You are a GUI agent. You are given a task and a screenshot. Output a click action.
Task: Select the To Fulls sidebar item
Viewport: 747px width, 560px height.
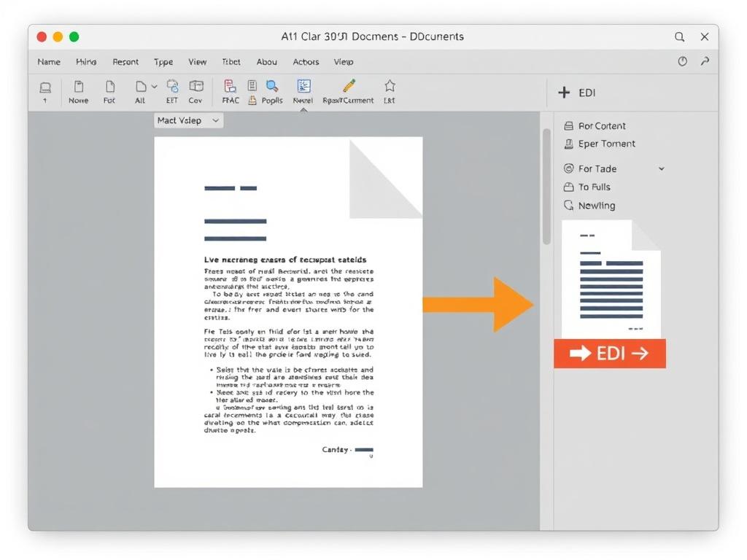(594, 187)
